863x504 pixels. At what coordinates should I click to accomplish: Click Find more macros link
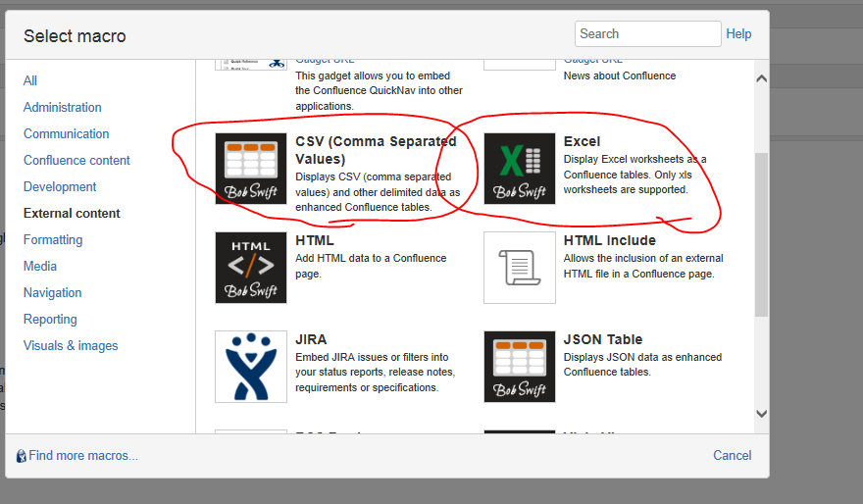pyautogui.click(x=83, y=456)
